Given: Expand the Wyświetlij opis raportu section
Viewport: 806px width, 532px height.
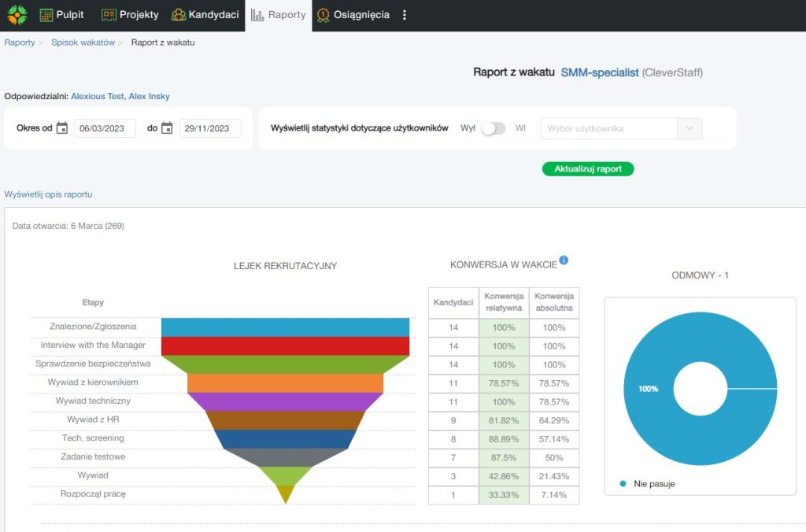Looking at the screenshot, I should click(49, 194).
